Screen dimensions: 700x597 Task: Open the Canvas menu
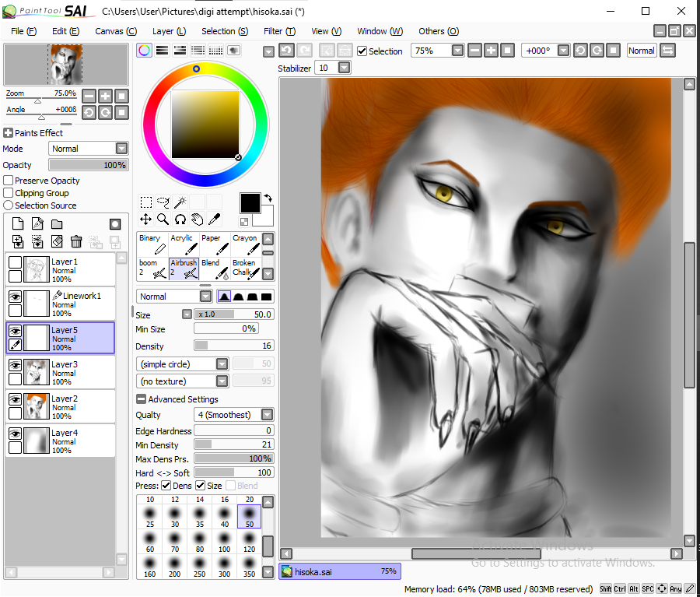click(x=116, y=31)
